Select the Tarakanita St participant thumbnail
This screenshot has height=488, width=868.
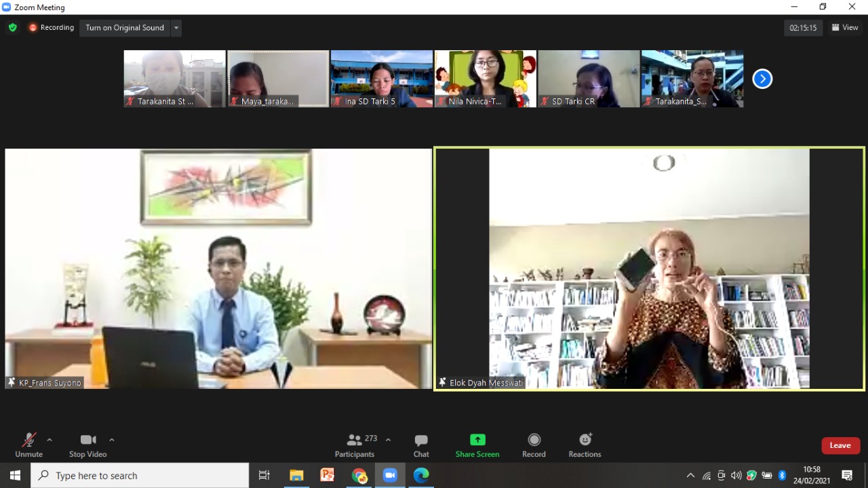(175, 79)
